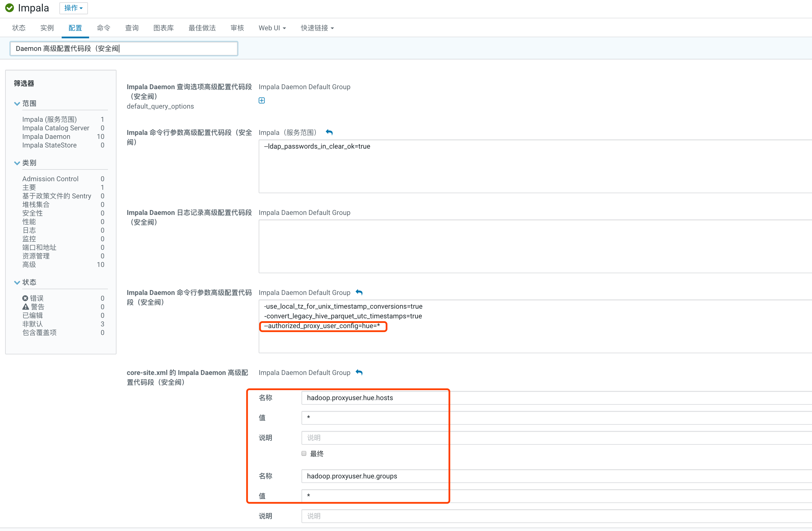This screenshot has height=531, width=812.
Task: Click the error status filter icon
Action: click(25, 298)
